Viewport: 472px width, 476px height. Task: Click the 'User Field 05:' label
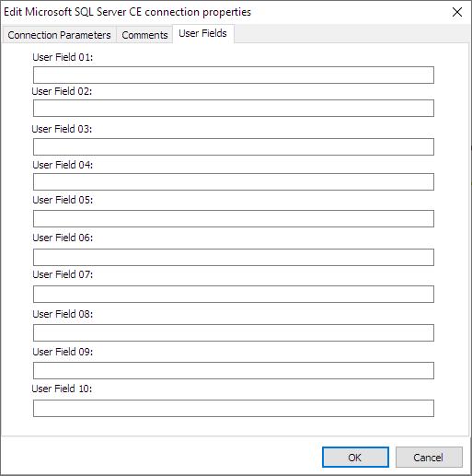pyautogui.click(x=63, y=200)
